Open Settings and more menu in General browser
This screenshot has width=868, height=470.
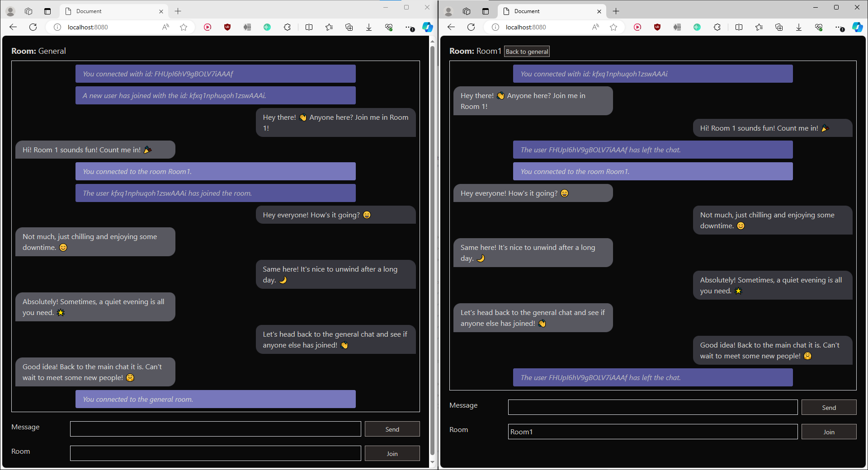click(410, 28)
